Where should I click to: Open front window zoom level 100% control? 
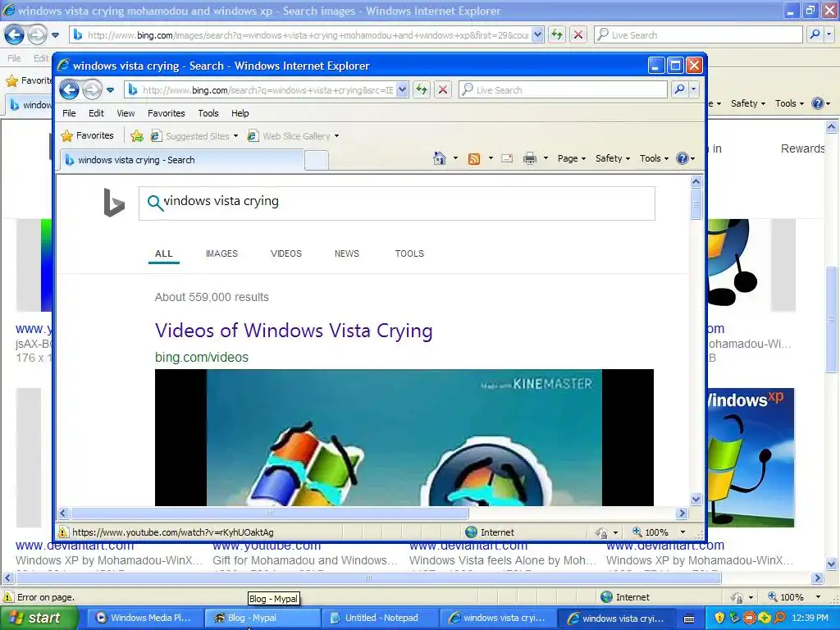pos(657,532)
